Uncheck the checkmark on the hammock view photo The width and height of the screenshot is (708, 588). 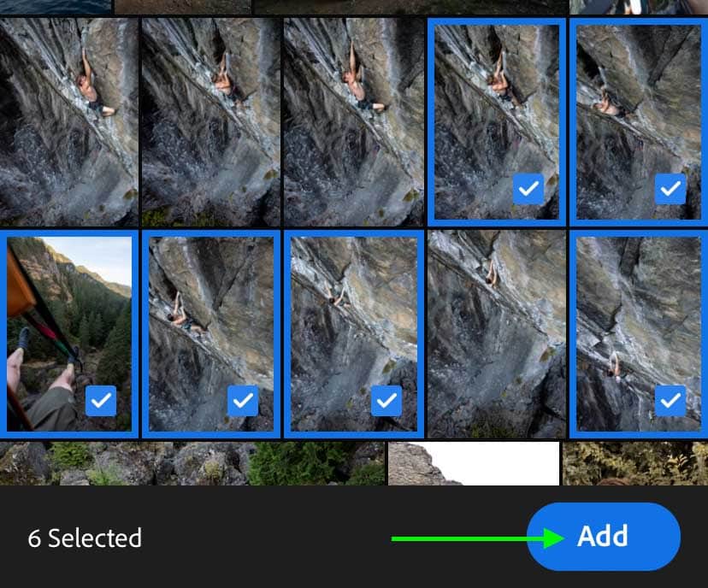(101, 401)
